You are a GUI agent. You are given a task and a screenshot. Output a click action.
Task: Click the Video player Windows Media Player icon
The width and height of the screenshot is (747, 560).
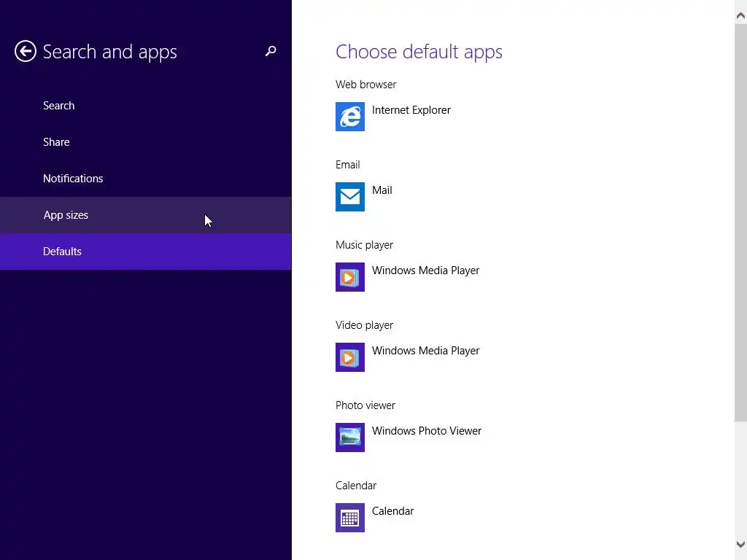[349, 357]
